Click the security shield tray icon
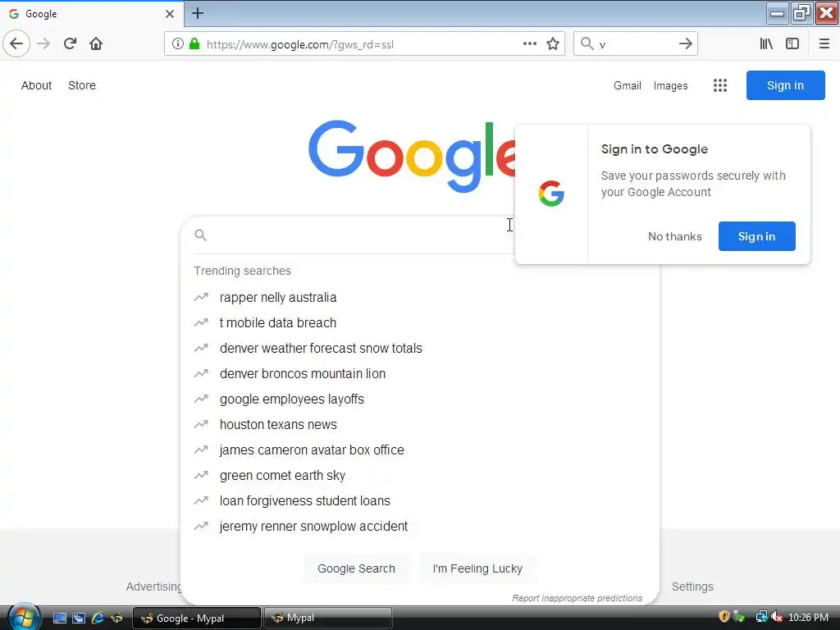Screen dimensions: 840x630 (724, 617)
